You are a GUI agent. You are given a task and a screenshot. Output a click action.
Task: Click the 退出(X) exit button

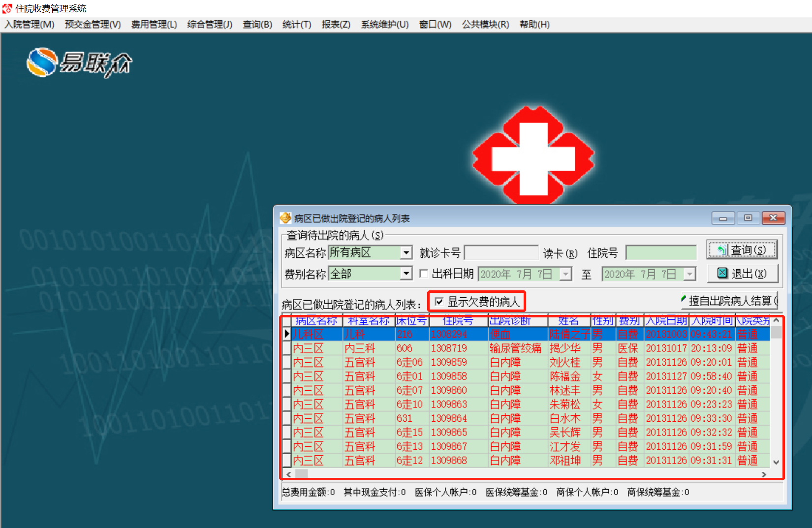742,274
